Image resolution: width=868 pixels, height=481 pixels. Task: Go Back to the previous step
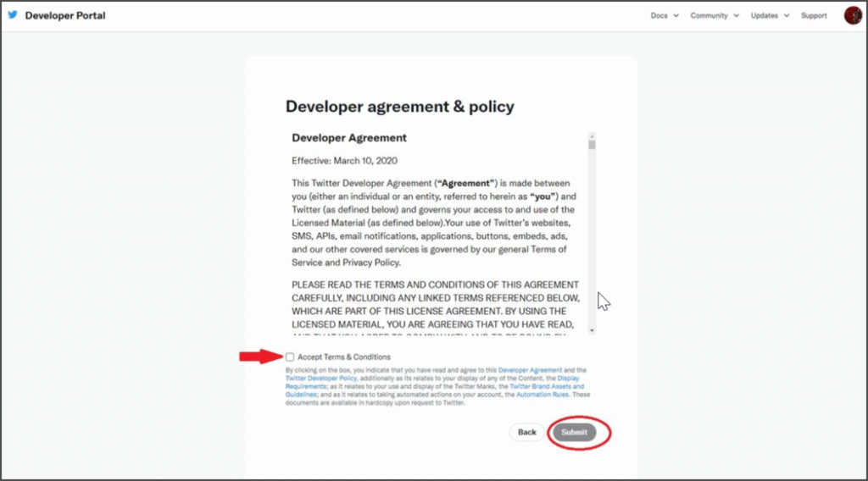tap(527, 433)
